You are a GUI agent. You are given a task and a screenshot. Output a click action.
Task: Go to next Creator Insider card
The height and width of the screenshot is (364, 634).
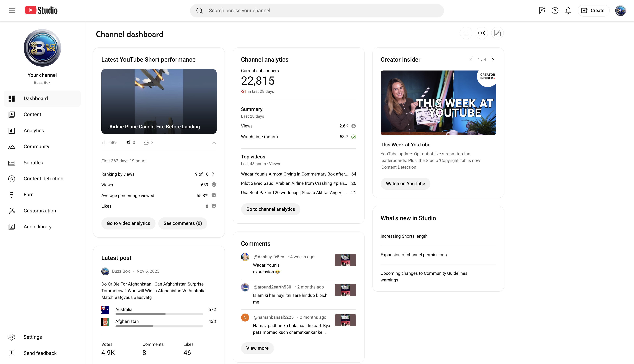point(493,60)
